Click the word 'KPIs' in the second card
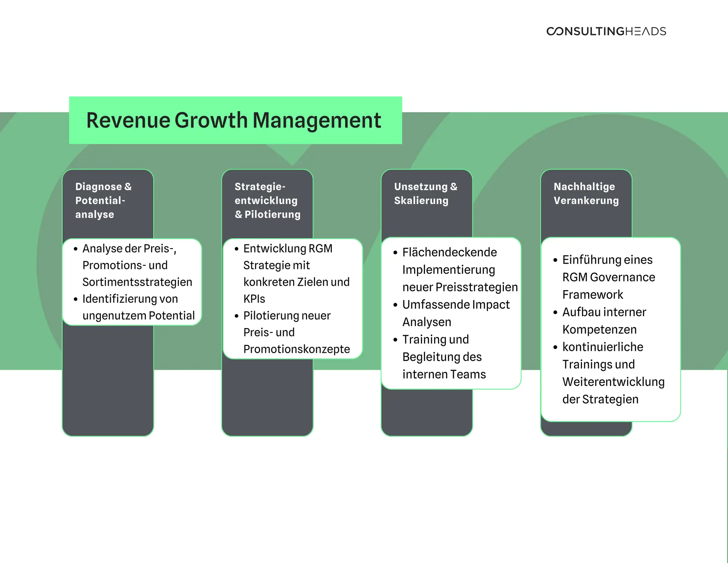Image resolution: width=728 pixels, height=563 pixels. [x=254, y=299]
